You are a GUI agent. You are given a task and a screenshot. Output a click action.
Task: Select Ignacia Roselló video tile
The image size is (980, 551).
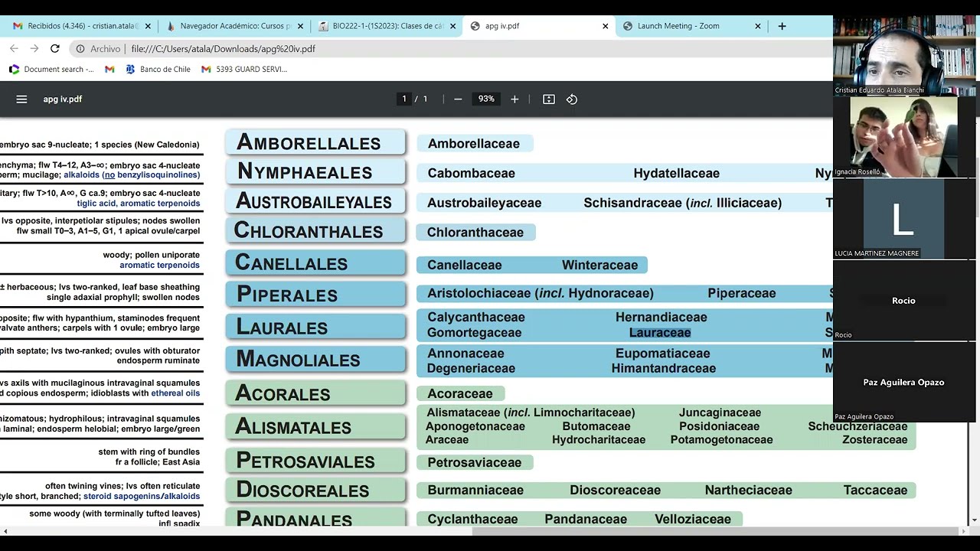click(903, 137)
